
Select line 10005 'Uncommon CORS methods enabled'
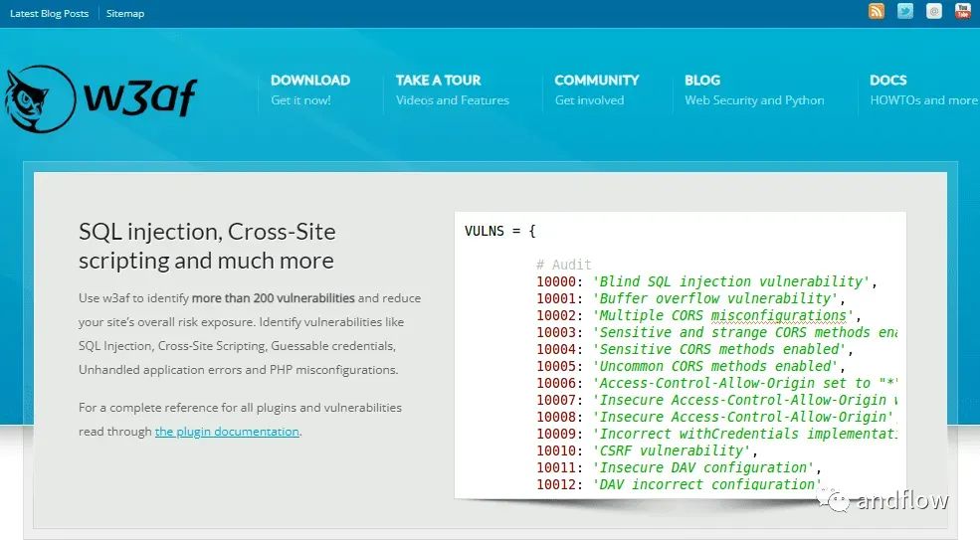tap(690, 366)
